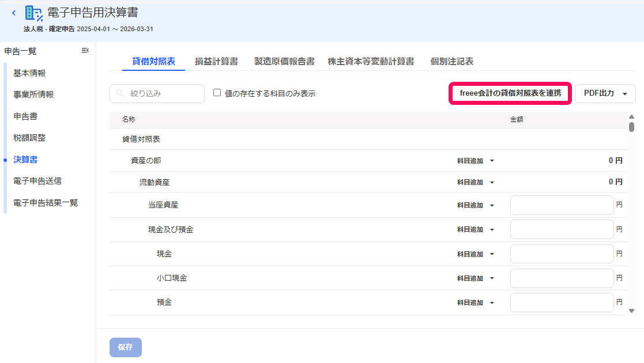Click the 資産の部 row label
This screenshot has height=363, width=644.
[x=146, y=161]
